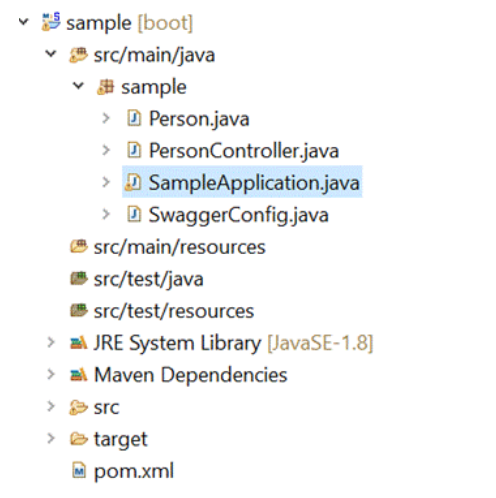The height and width of the screenshot is (498, 496).
Task: Expand the JRE System Library node
Action: pyautogui.click(x=51, y=342)
